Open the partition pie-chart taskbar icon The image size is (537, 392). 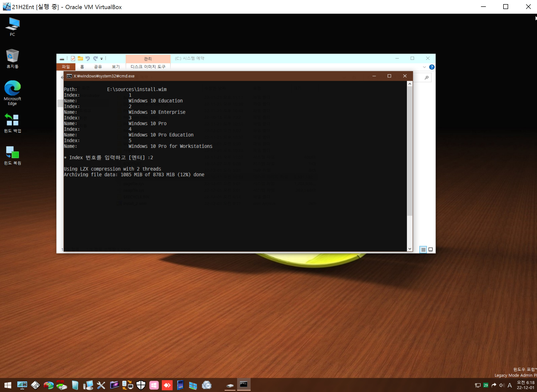point(48,385)
